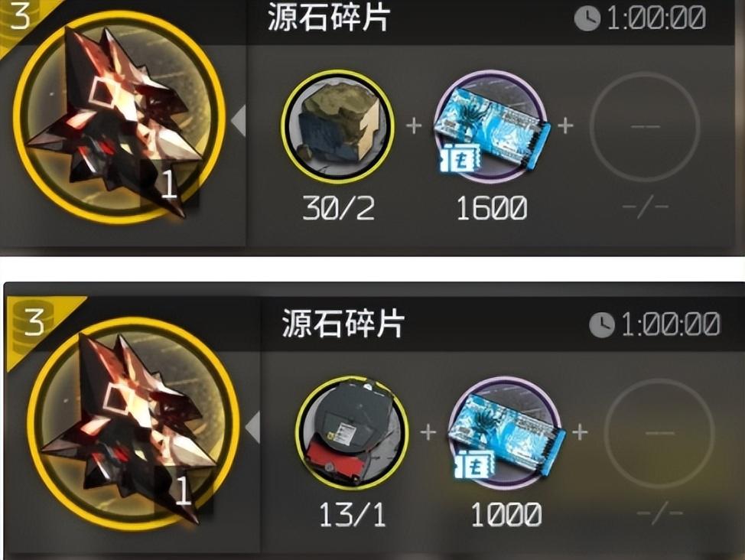Screen dimensions: 745x560
Task: Open the top 源石碎片 recipe title
Action: point(329,18)
